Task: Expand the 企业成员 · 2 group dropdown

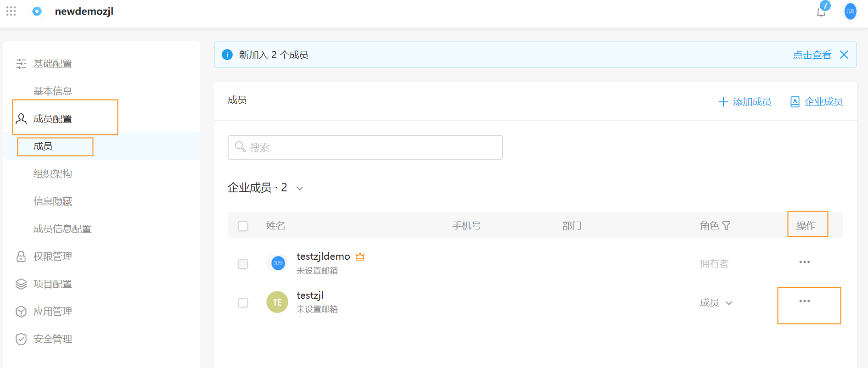Action: pyautogui.click(x=300, y=188)
